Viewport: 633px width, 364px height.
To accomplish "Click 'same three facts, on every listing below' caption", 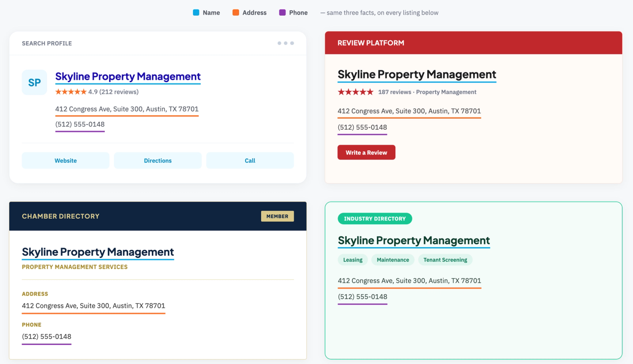I will pyautogui.click(x=383, y=13).
